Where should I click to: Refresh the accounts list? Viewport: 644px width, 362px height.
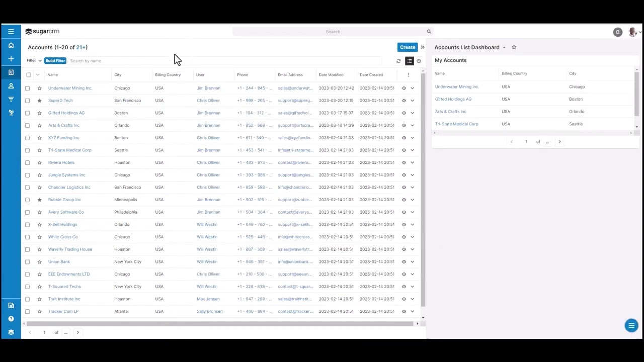click(x=398, y=61)
